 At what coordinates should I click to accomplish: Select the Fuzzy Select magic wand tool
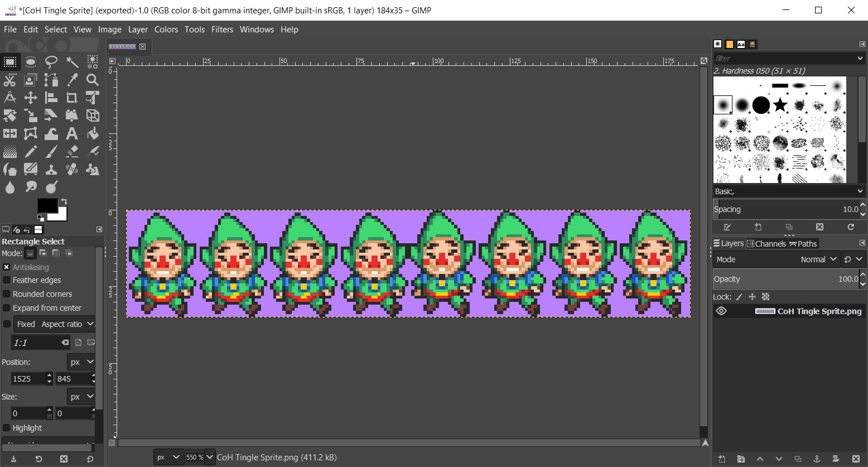(72, 61)
